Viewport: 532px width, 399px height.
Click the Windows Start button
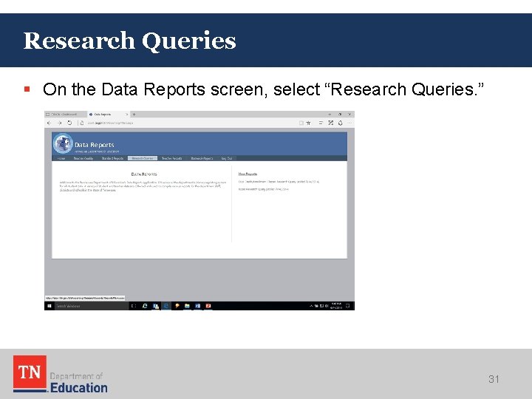point(50,306)
